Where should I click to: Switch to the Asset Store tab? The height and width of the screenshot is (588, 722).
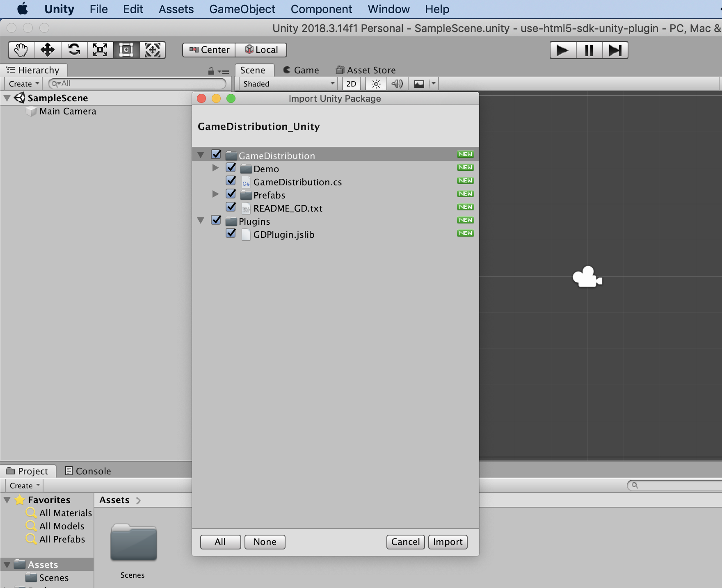click(366, 71)
